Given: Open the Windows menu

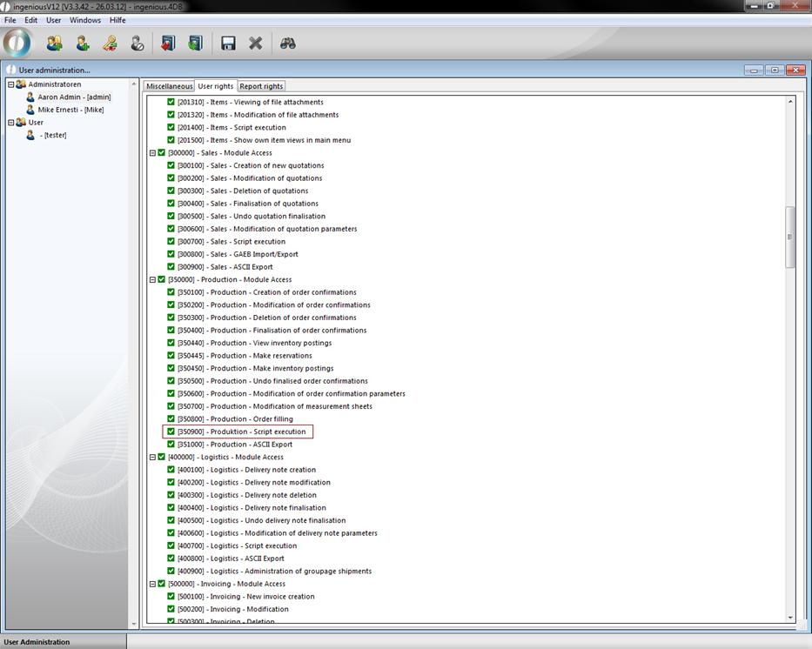Looking at the screenshot, I should 84,20.
